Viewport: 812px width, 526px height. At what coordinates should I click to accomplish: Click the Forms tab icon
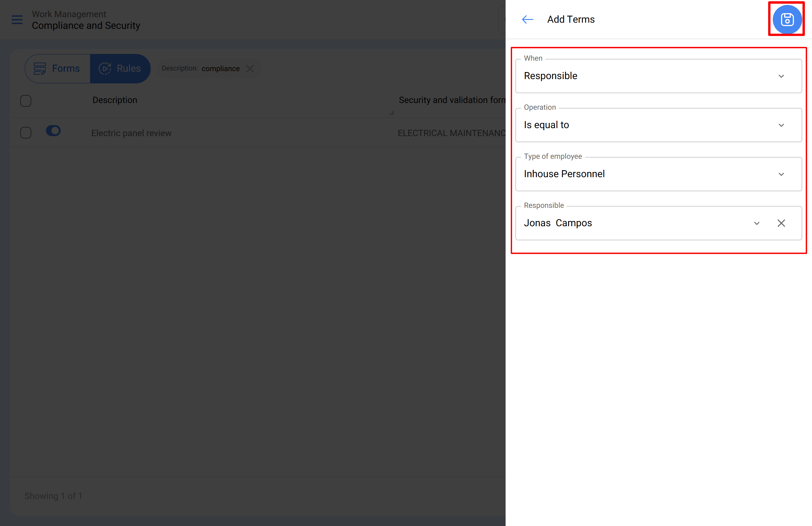click(x=40, y=69)
